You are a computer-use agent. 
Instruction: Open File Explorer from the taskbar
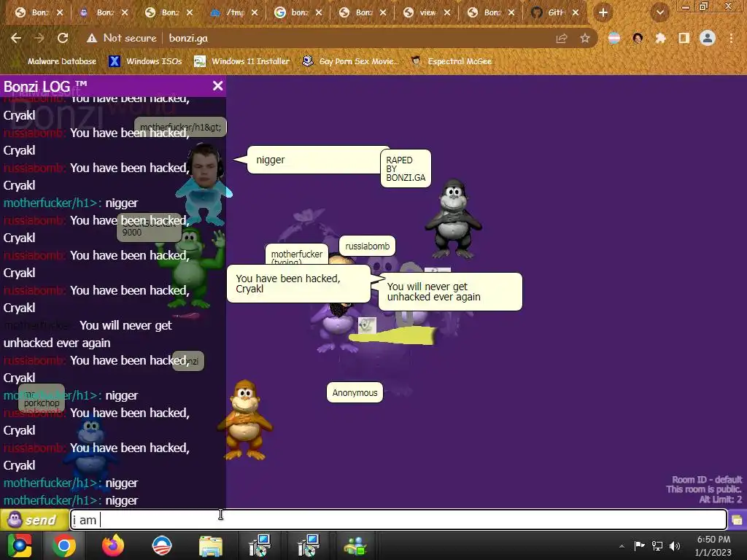tap(211, 547)
